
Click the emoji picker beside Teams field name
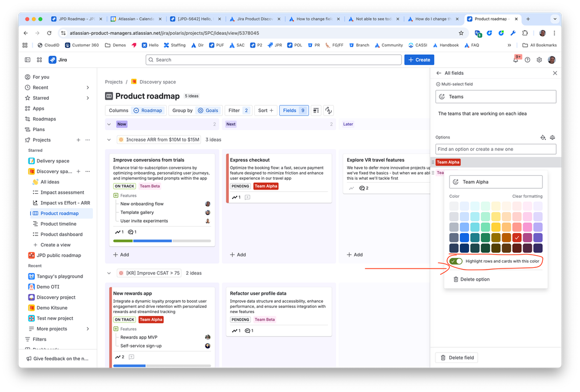(x=442, y=97)
